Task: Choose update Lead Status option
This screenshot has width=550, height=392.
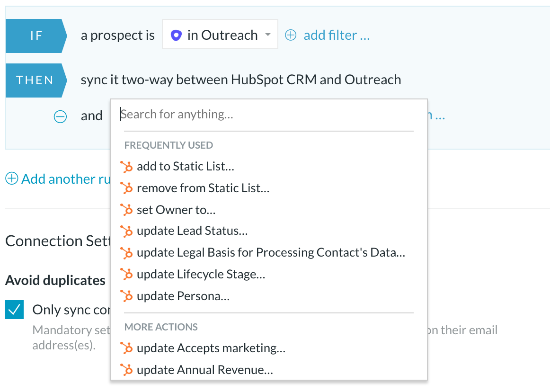Action: point(192,231)
